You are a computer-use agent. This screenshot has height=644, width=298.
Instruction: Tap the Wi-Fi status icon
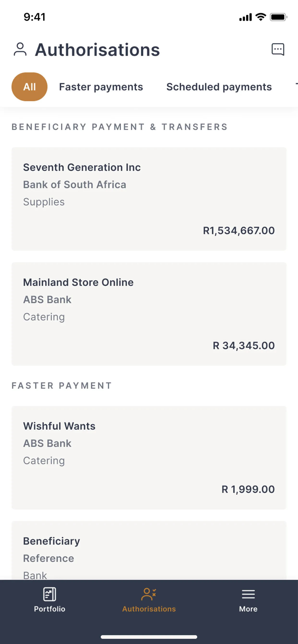[261, 17]
